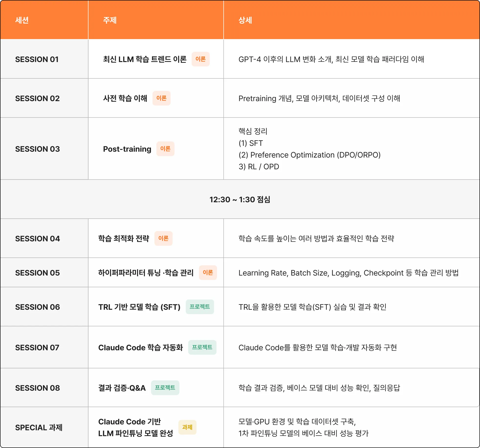Click the line (2) Preference Optimization (DPO/ORPO)
The height and width of the screenshot is (448, 480).
coord(310,155)
